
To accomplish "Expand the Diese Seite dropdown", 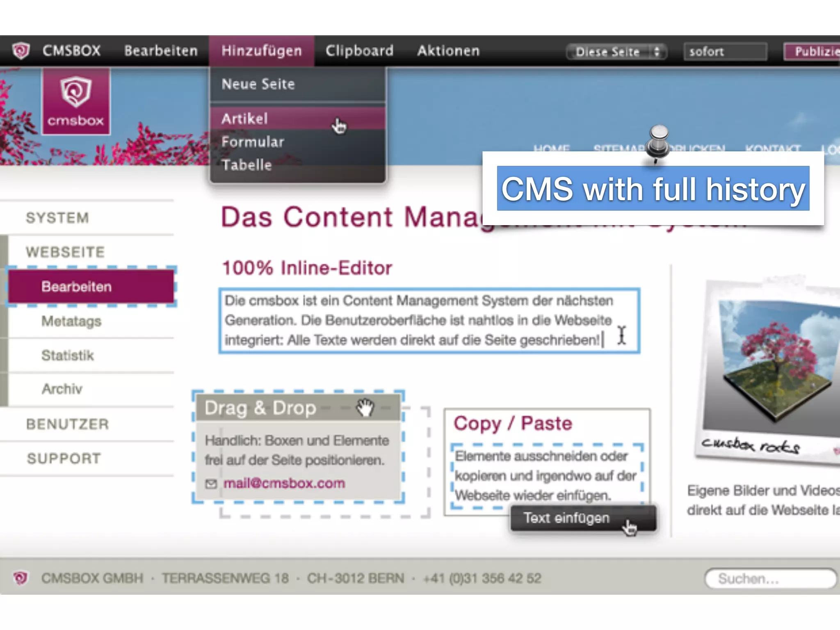I will pyautogui.click(x=616, y=52).
